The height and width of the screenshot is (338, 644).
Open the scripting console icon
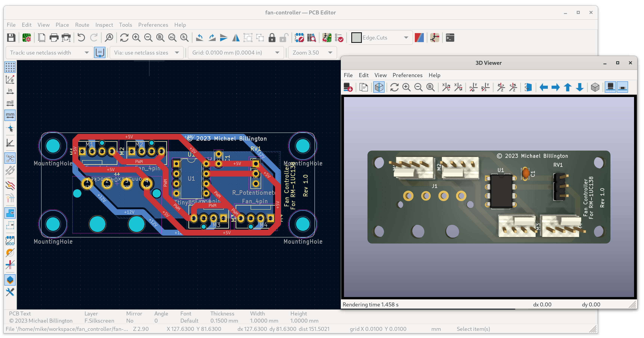(x=450, y=38)
